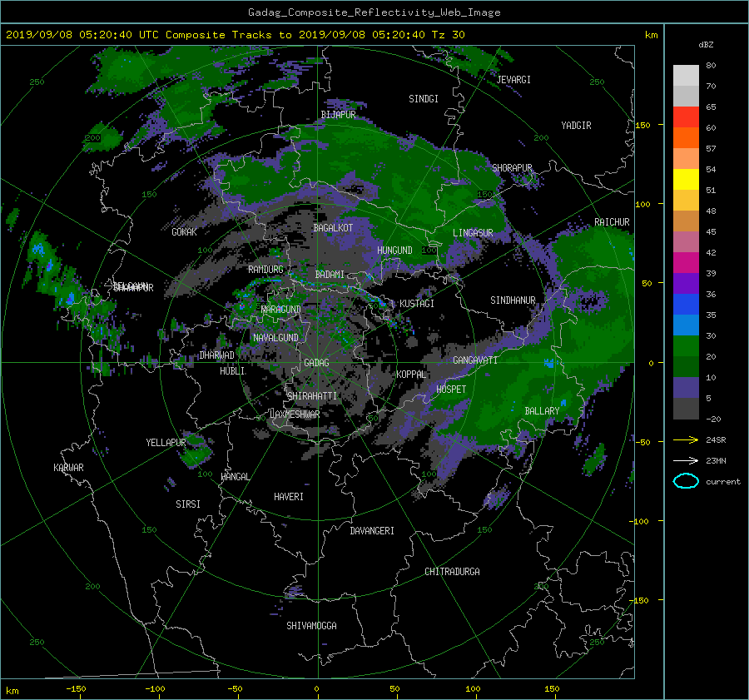Click the SHIVAMOGGA label
The width and height of the screenshot is (749, 700).
pyautogui.click(x=311, y=625)
